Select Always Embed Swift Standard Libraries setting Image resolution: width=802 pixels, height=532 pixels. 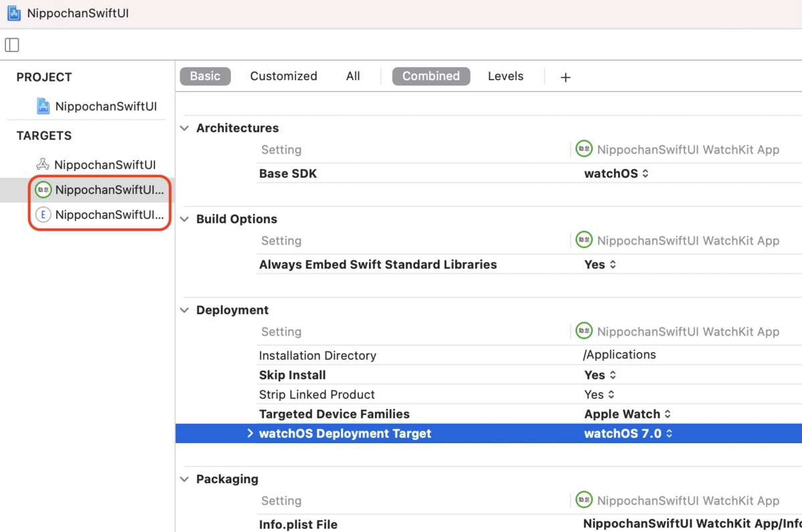(378, 264)
